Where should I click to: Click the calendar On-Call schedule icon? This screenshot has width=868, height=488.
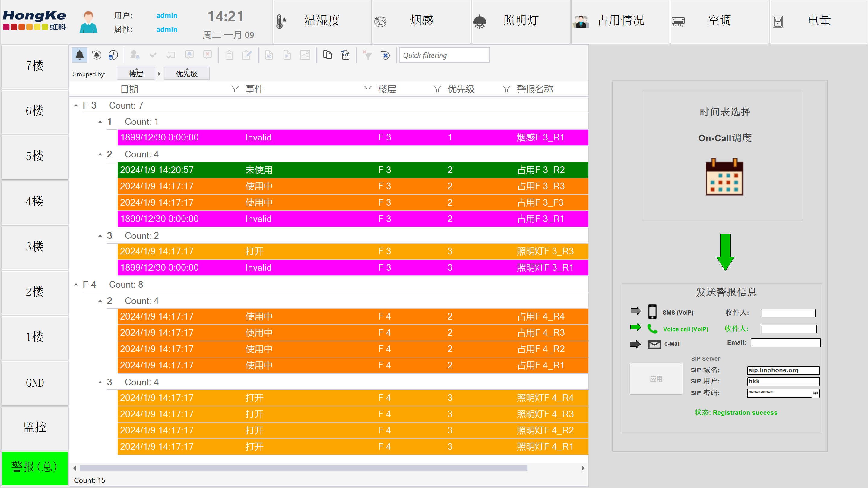pyautogui.click(x=724, y=176)
